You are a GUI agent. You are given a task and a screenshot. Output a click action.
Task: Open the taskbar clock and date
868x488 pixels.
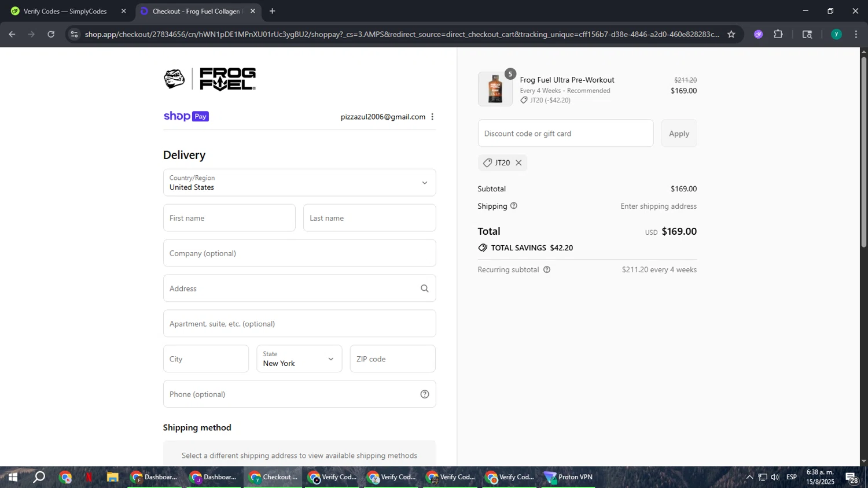tap(821, 477)
